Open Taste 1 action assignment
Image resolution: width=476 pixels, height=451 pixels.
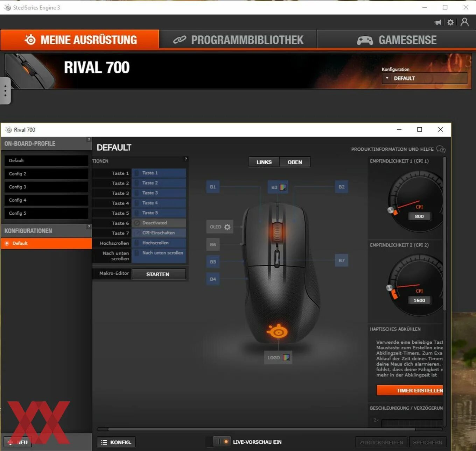pyautogui.click(x=159, y=173)
